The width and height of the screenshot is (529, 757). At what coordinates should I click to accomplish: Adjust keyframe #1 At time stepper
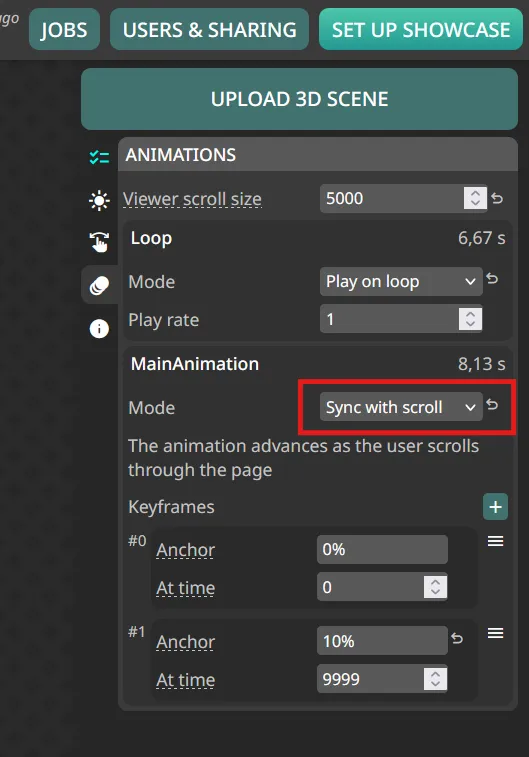tap(435, 679)
